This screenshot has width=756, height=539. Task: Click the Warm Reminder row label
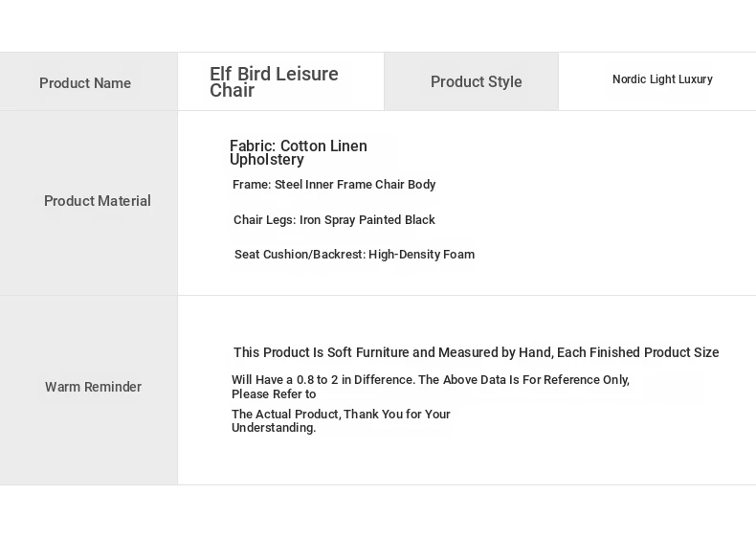click(x=93, y=387)
